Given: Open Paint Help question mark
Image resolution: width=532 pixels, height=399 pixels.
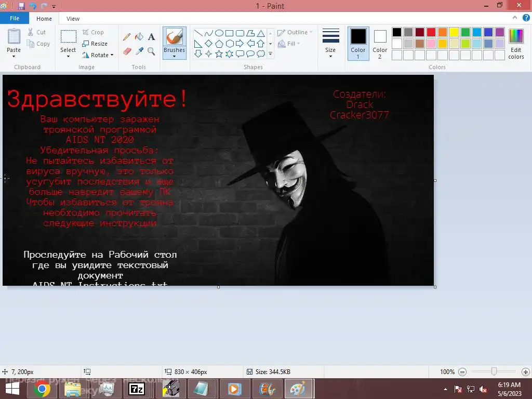Looking at the screenshot, I should pyautogui.click(x=526, y=18).
